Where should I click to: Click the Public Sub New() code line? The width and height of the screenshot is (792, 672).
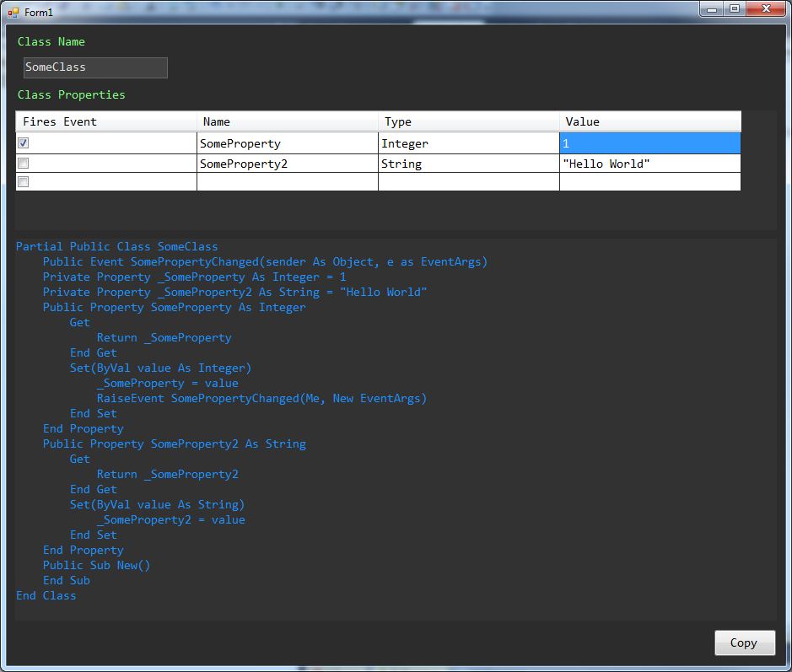click(96, 565)
